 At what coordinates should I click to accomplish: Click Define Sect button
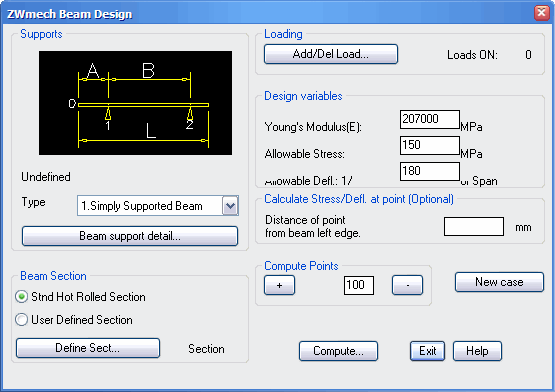tap(88, 348)
